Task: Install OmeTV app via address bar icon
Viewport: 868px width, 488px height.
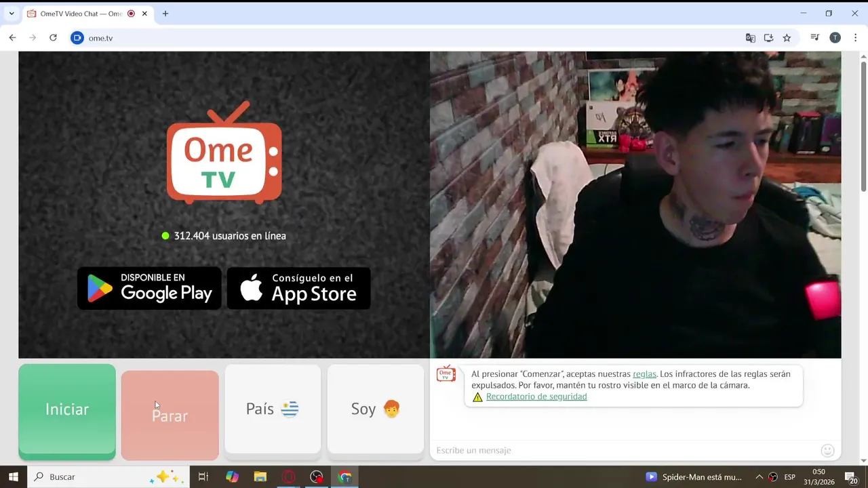Action: click(768, 38)
